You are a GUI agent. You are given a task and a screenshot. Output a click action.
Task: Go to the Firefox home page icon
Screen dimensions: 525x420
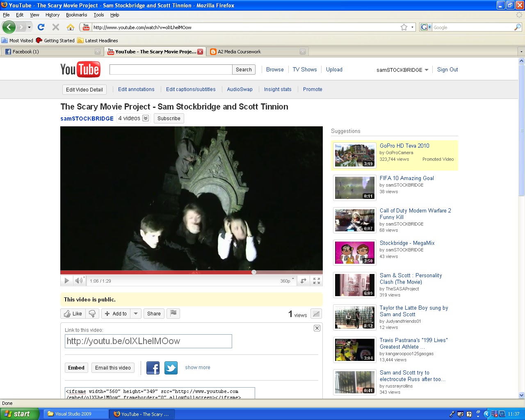point(71,27)
